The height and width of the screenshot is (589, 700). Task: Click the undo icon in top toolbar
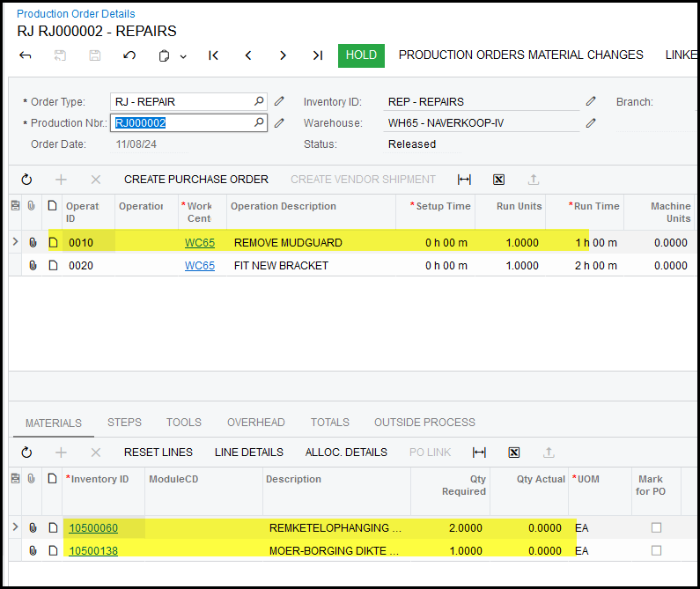click(x=129, y=55)
